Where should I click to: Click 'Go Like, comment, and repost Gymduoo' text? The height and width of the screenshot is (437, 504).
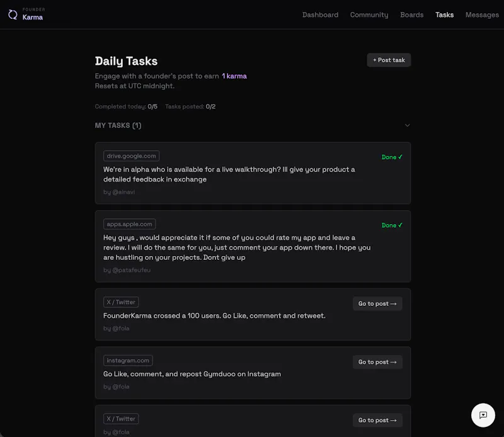click(192, 374)
